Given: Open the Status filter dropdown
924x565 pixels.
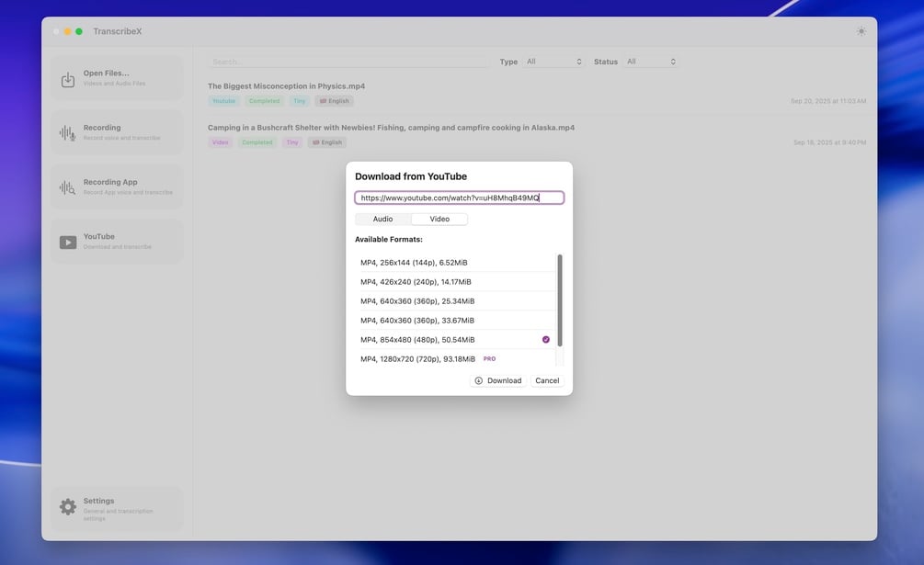Looking at the screenshot, I should (x=651, y=62).
